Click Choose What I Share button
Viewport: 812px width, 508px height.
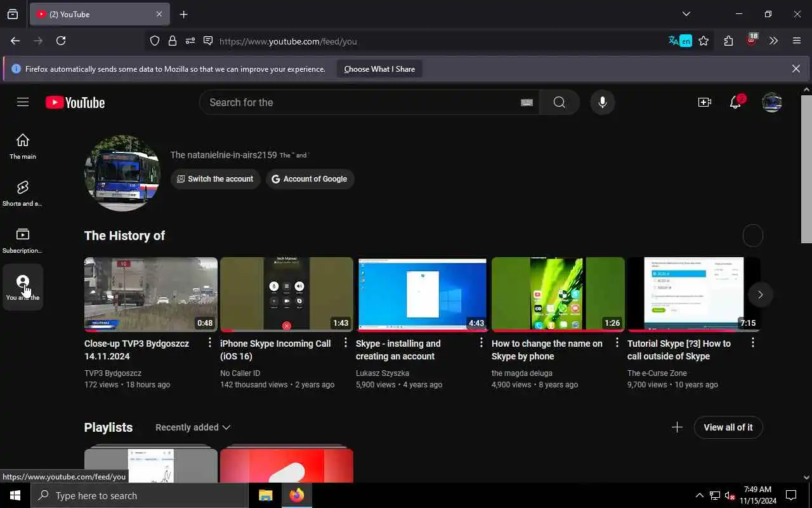point(379,69)
